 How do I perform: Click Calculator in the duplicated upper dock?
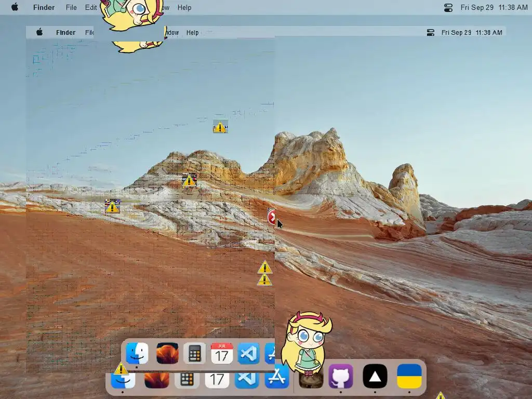[x=195, y=353]
